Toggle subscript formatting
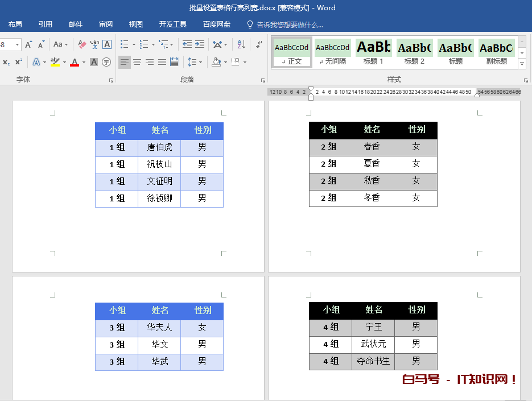Image resolution: width=532 pixels, height=401 pixels. point(6,62)
